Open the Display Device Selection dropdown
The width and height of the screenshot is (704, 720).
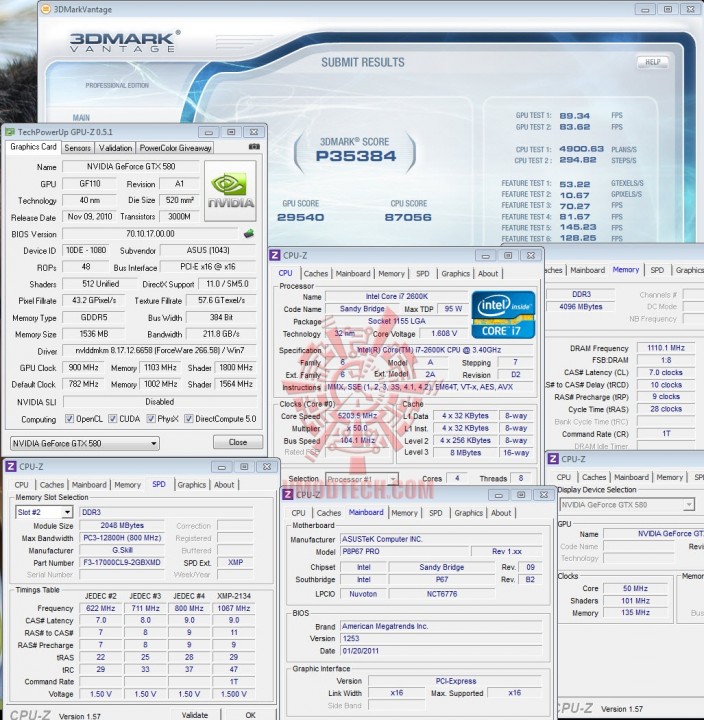(x=626, y=505)
